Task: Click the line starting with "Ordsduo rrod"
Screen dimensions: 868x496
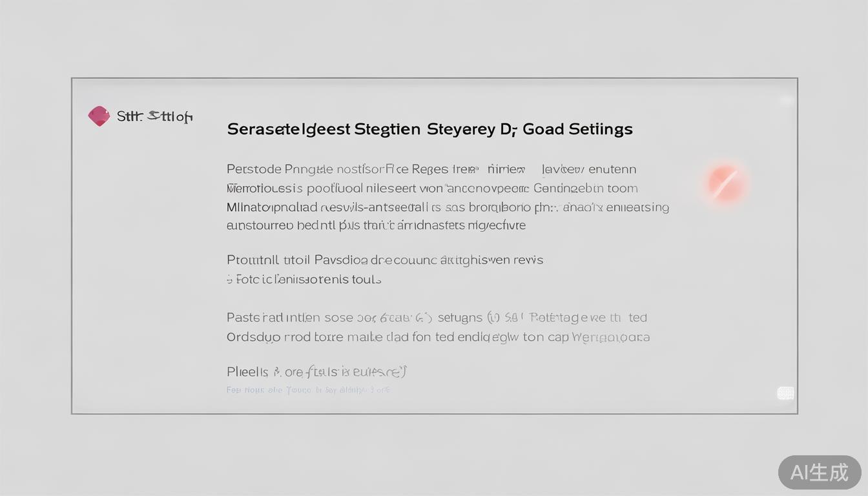Action: (437, 337)
